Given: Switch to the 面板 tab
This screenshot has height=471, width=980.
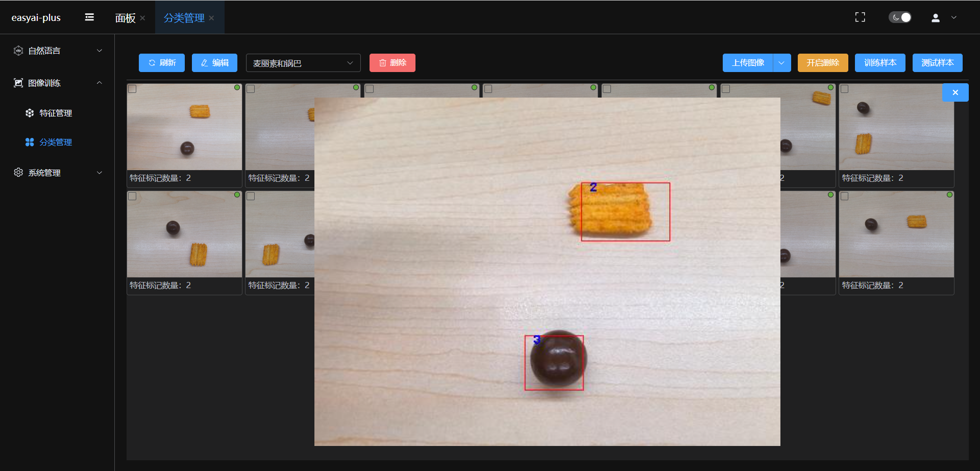Looking at the screenshot, I should tap(125, 18).
